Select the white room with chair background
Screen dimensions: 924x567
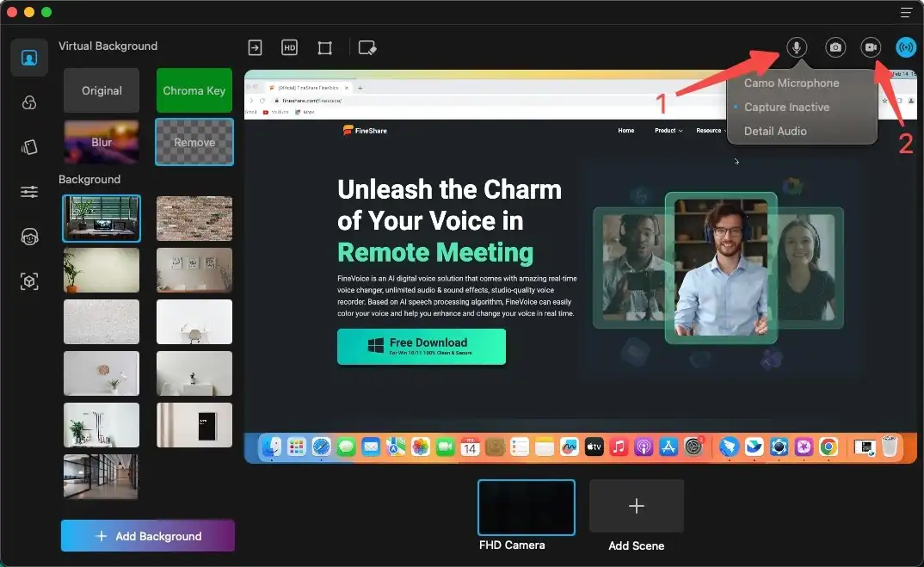194,322
